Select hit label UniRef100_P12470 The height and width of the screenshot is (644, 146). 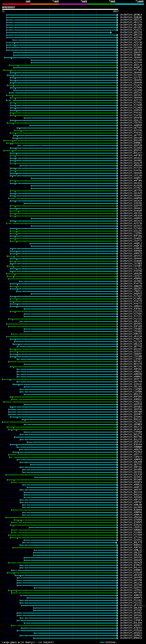[131, 85]
